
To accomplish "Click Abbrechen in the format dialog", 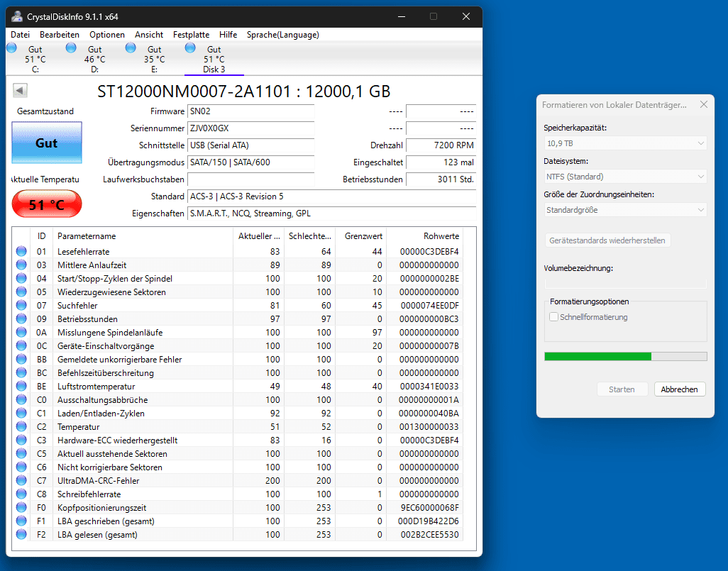I will coord(680,389).
